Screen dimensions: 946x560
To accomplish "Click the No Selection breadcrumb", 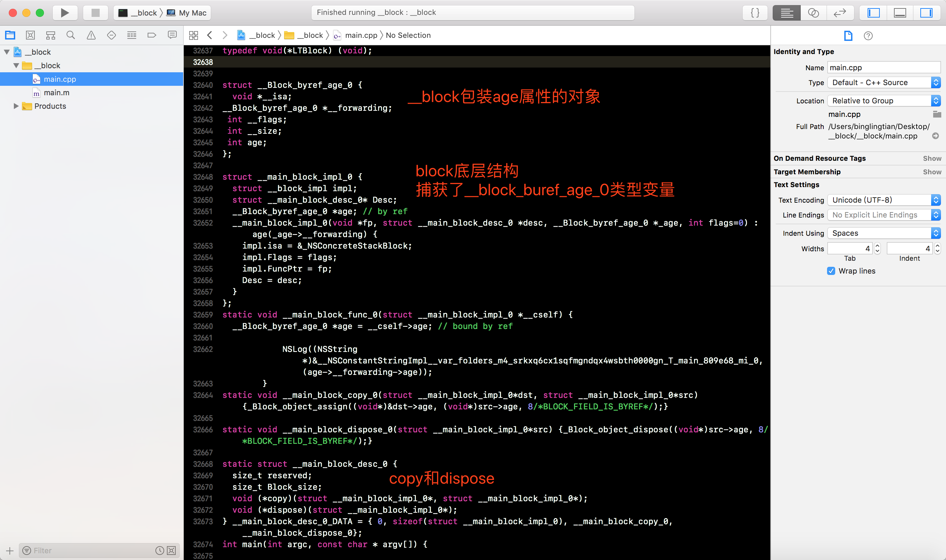I will [x=408, y=35].
